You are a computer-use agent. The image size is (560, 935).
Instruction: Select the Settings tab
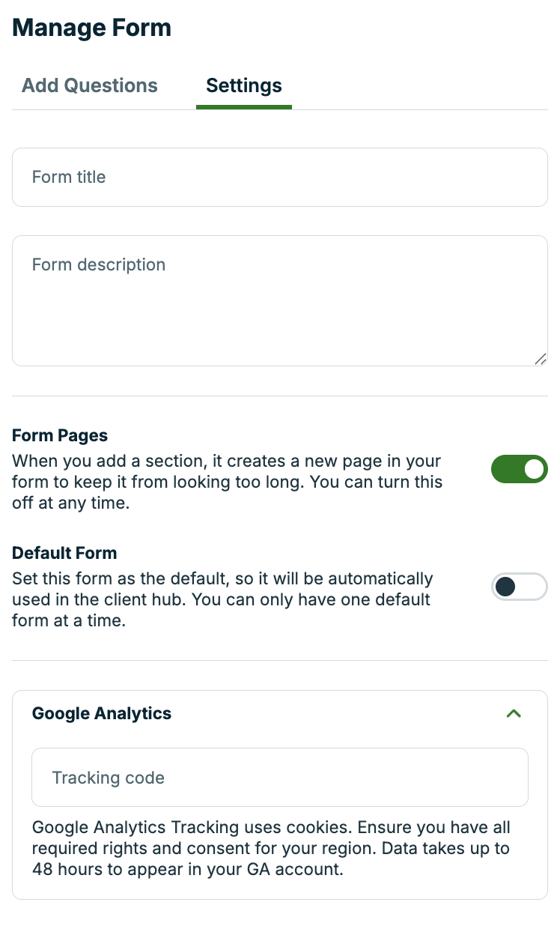tap(244, 85)
